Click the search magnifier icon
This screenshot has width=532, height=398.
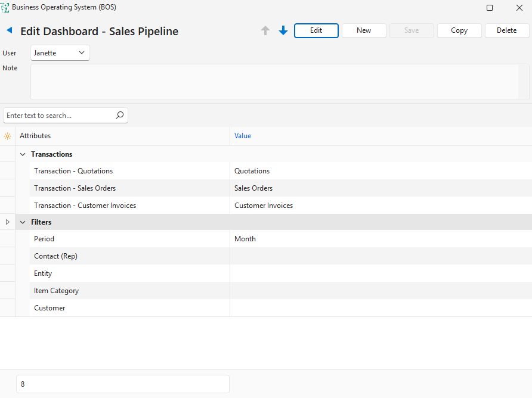pos(120,115)
